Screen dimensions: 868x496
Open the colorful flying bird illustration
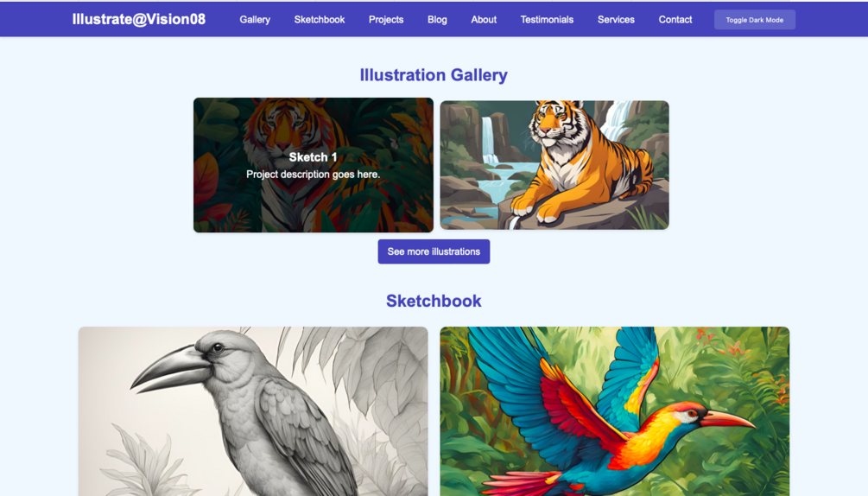(x=614, y=411)
